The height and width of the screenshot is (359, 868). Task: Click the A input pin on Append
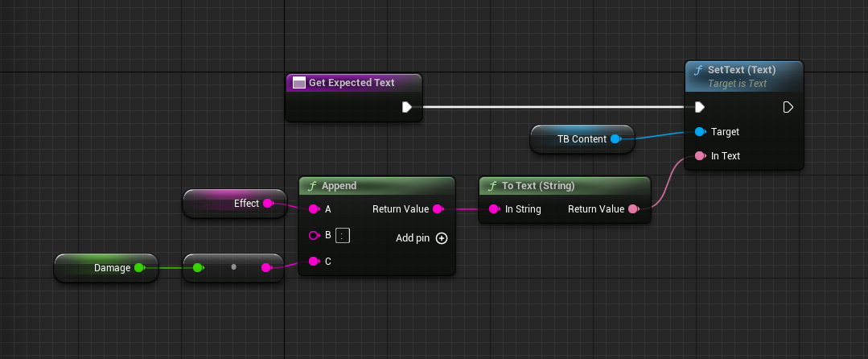(x=314, y=208)
